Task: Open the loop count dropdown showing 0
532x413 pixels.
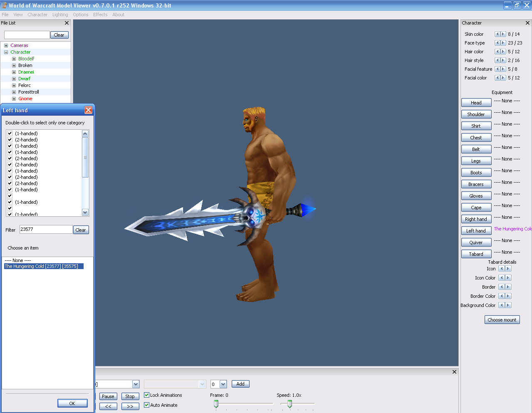Action: [223, 384]
